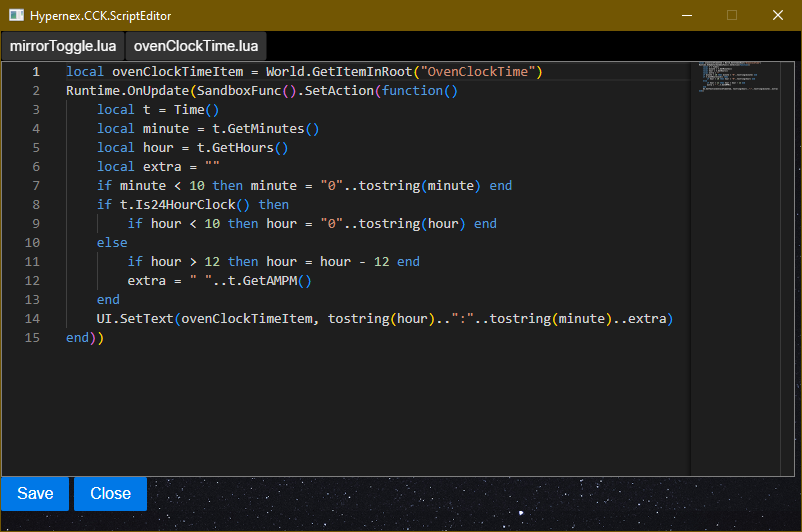Click line number 8 in the gutter
Screen dimensions: 802x532
click(36, 205)
